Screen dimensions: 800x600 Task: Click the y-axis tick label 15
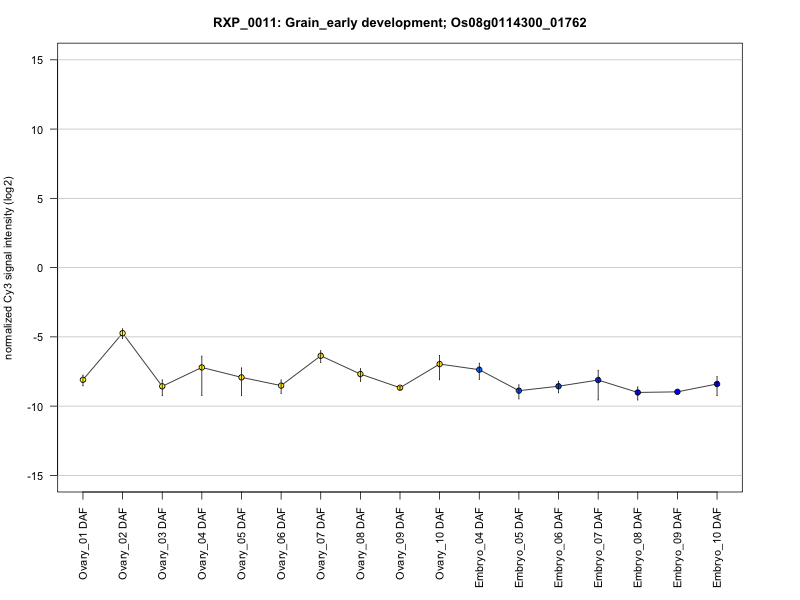point(37,60)
